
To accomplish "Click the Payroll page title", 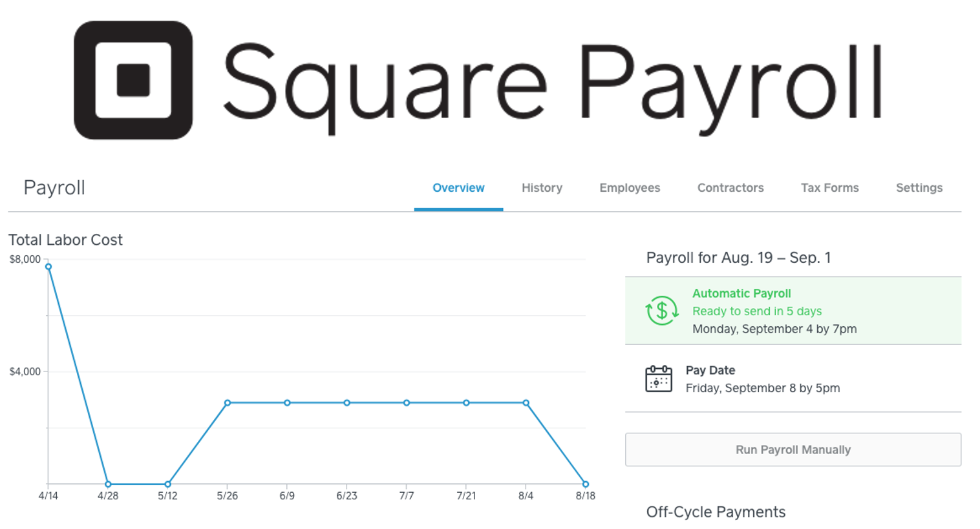I will pyautogui.click(x=55, y=188).
